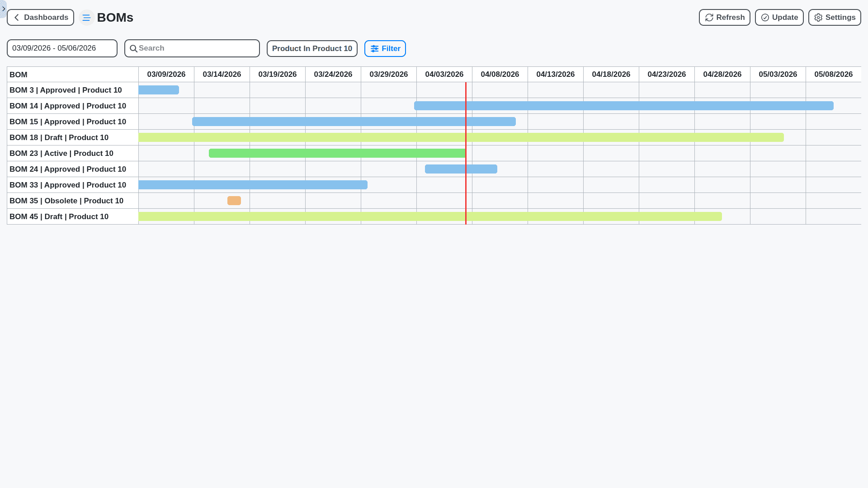Select the green bar for BOM 23 Active

click(x=337, y=153)
